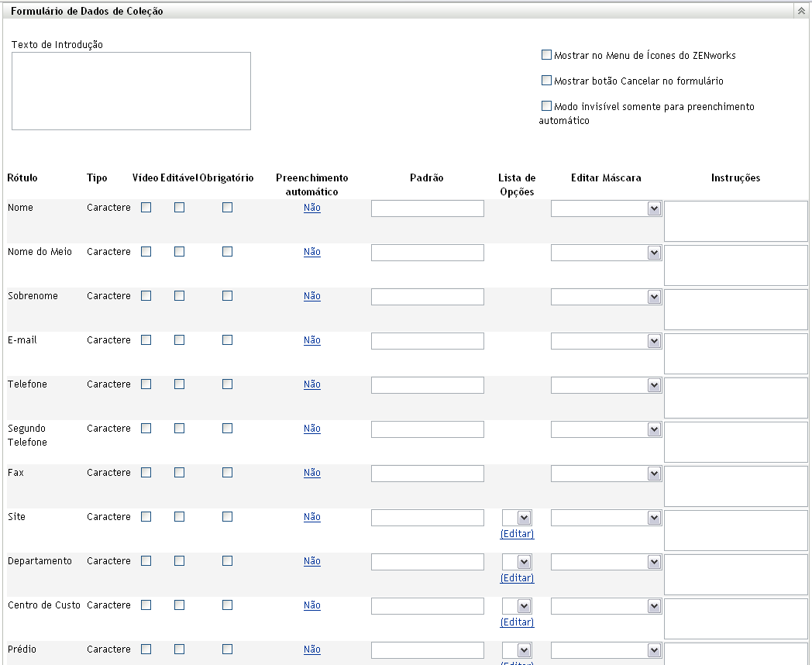Collapse the Formulário de Dados de Coleção panel

pos(800,12)
